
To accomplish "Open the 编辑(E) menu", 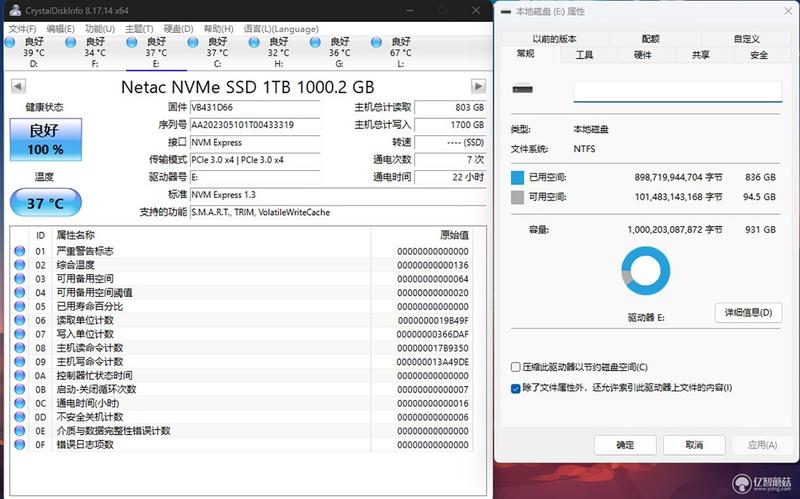I will pos(60,29).
